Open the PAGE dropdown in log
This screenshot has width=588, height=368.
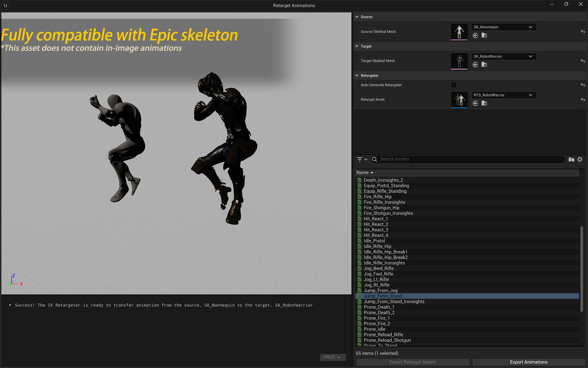click(x=333, y=357)
